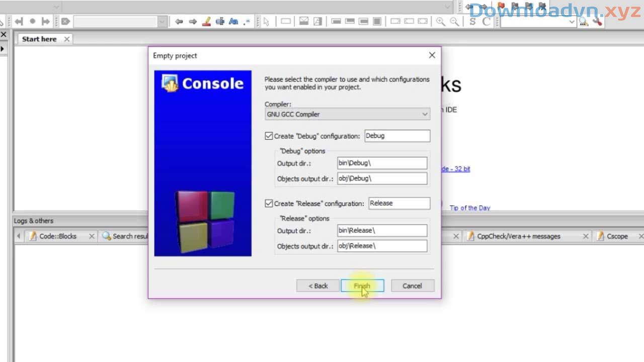Click the page with letter A icon

tap(317, 22)
